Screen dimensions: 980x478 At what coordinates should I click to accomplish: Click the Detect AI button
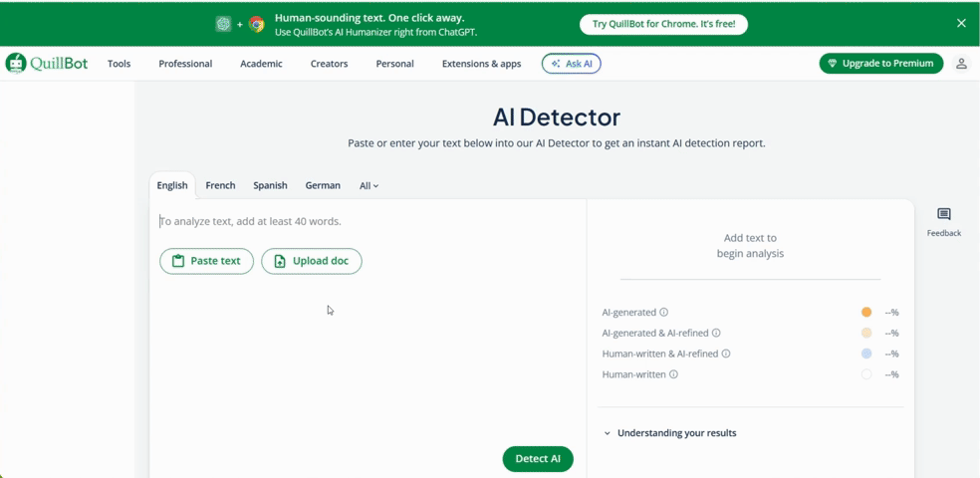(x=538, y=459)
